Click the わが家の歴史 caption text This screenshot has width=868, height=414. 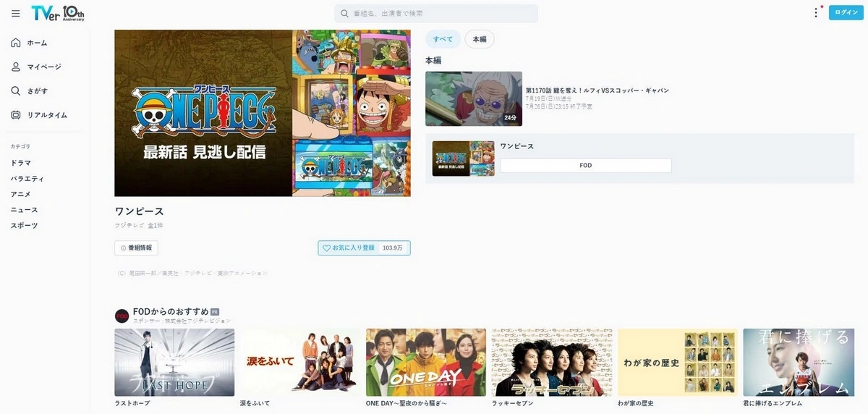(x=636, y=403)
